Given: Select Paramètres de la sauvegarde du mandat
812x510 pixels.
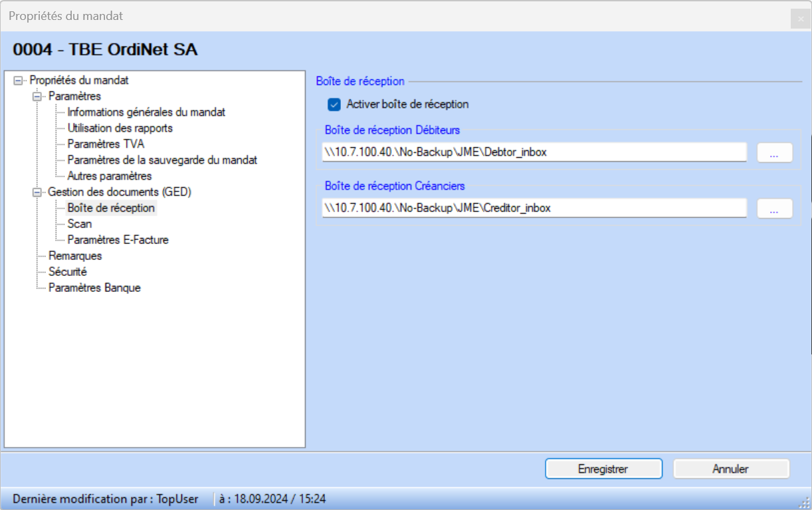Looking at the screenshot, I should 162,160.
